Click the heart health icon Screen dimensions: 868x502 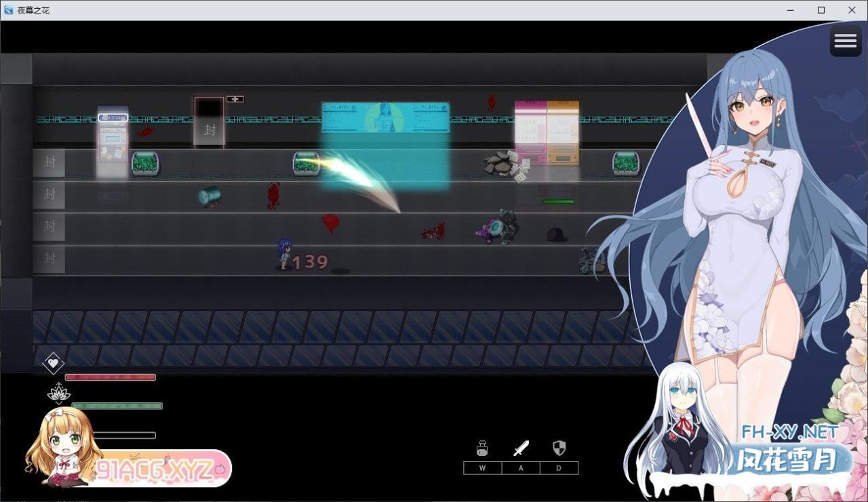pos(54,364)
